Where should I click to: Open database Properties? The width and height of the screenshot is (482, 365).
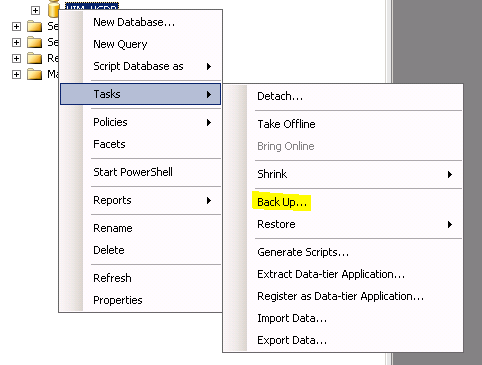140,300
